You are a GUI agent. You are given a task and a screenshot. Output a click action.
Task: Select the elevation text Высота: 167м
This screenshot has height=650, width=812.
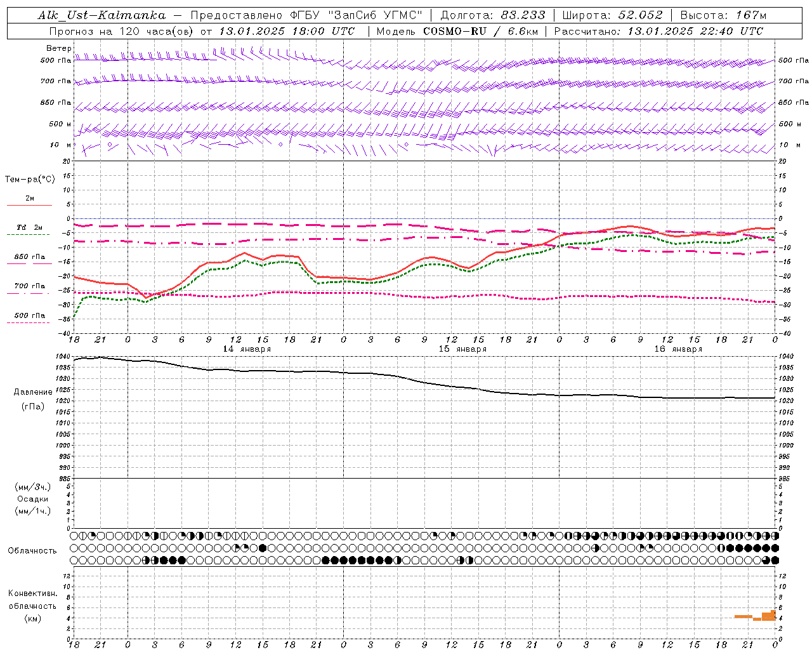[x=723, y=15]
